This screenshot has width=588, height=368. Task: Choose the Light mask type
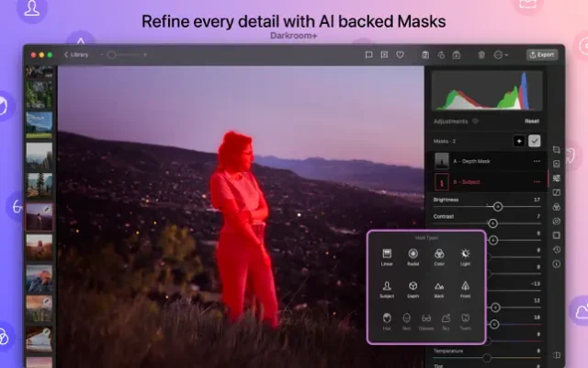[x=466, y=257]
